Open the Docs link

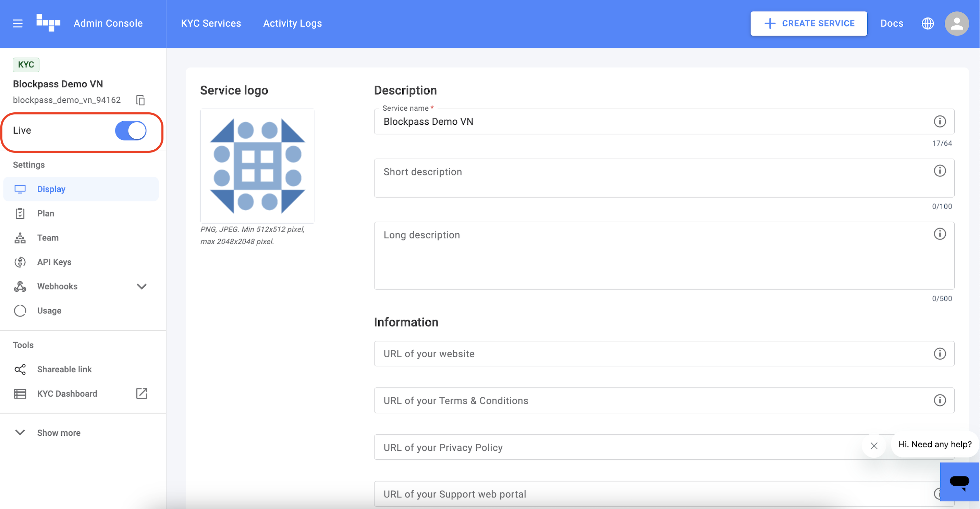(x=891, y=24)
